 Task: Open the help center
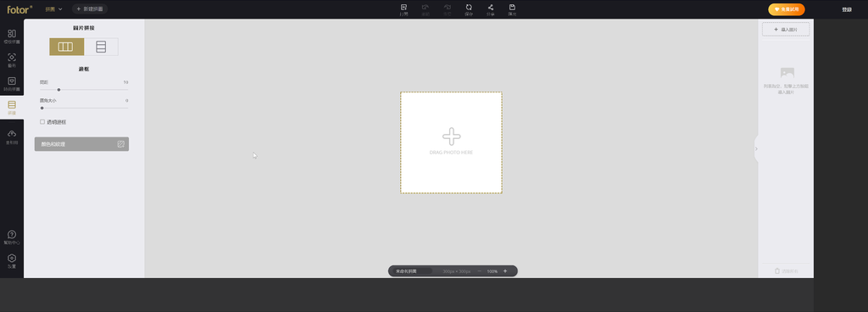click(x=12, y=237)
